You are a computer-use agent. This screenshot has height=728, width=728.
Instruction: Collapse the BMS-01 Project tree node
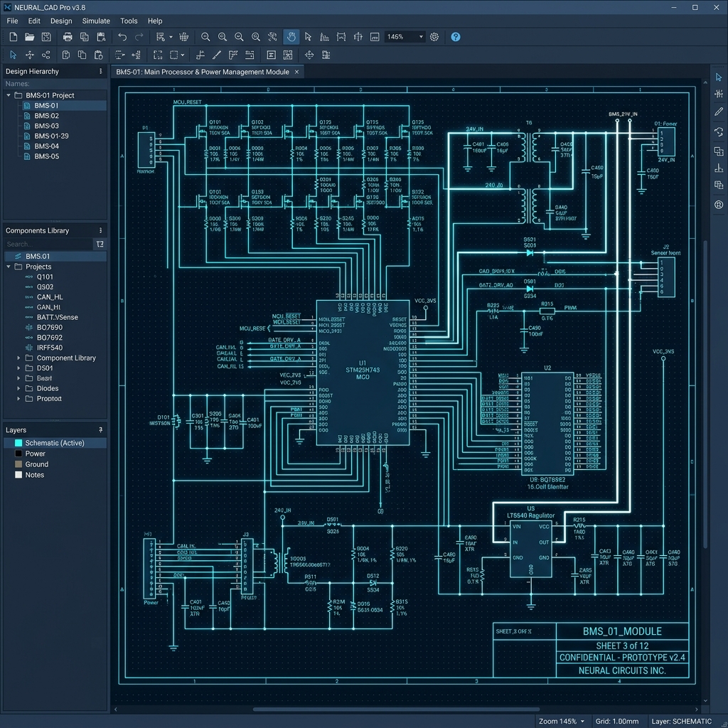[x=9, y=95]
